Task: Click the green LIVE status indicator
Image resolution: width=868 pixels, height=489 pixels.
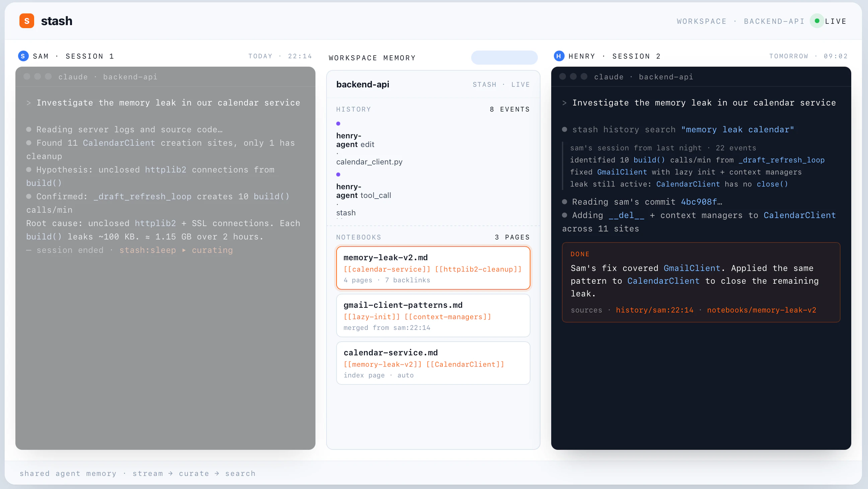Action: pos(816,21)
